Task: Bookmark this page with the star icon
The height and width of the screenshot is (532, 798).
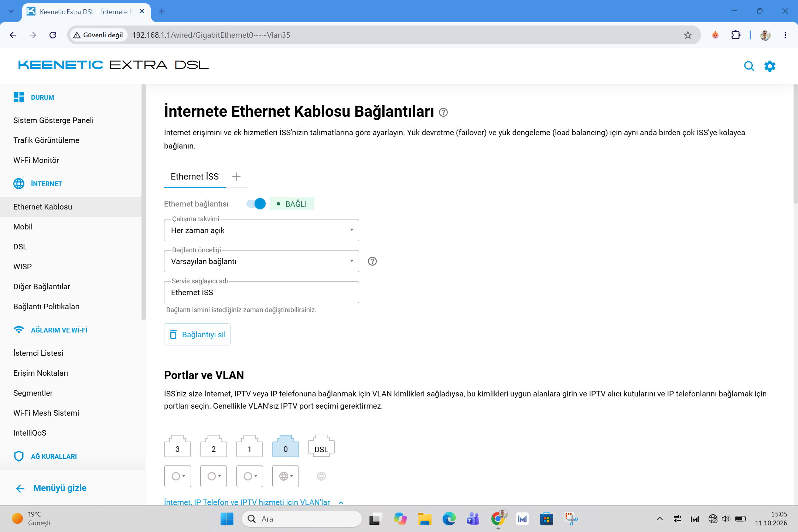Action: pos(688,35)
